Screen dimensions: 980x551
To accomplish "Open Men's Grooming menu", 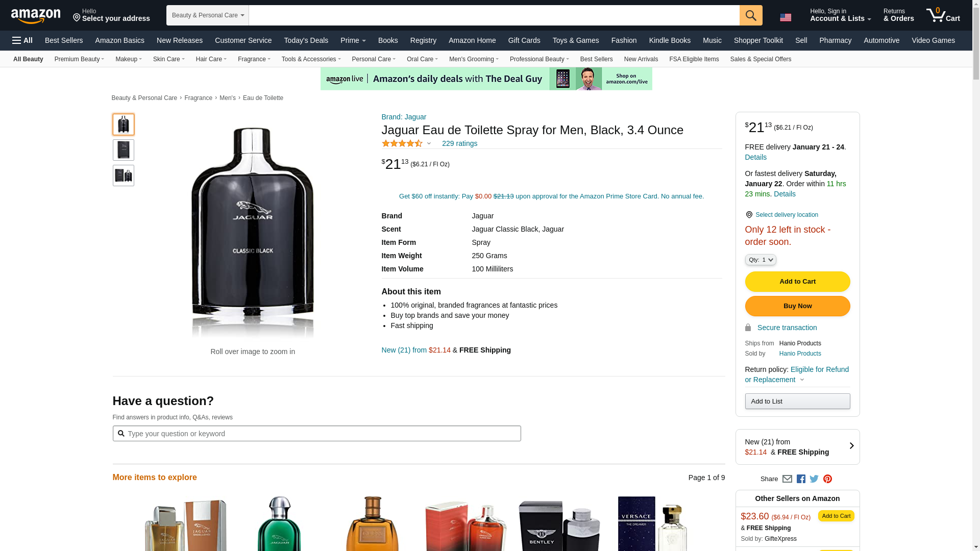I will [x=474, y=59].
